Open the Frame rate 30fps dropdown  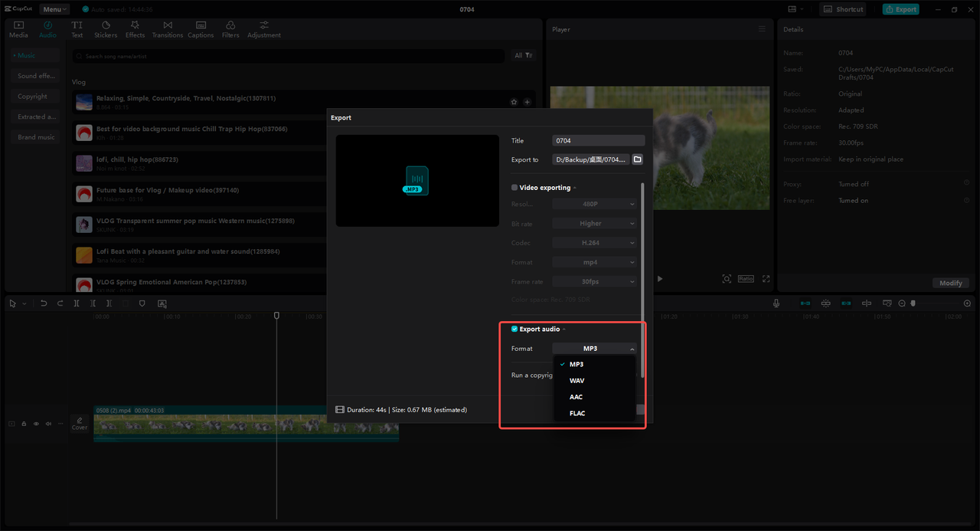point(594,281)
